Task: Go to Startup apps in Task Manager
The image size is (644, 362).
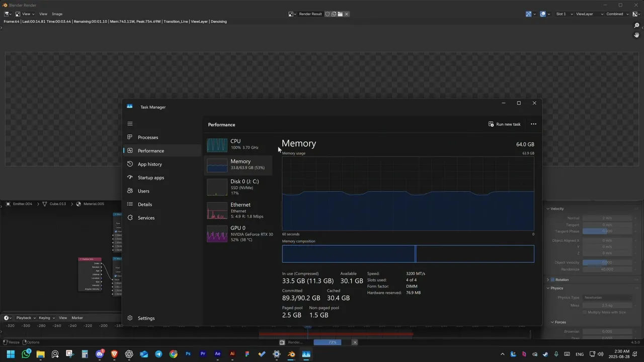Action: click(162, 177)
